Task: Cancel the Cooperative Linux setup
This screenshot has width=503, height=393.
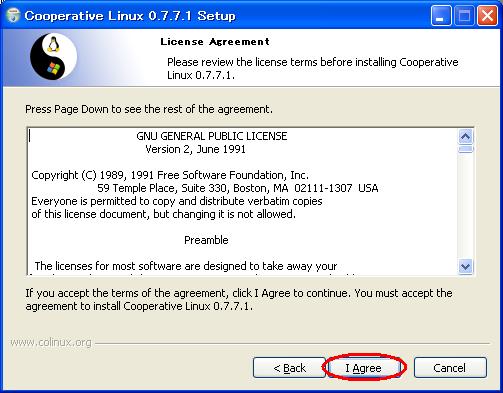Action: (450, 368)
